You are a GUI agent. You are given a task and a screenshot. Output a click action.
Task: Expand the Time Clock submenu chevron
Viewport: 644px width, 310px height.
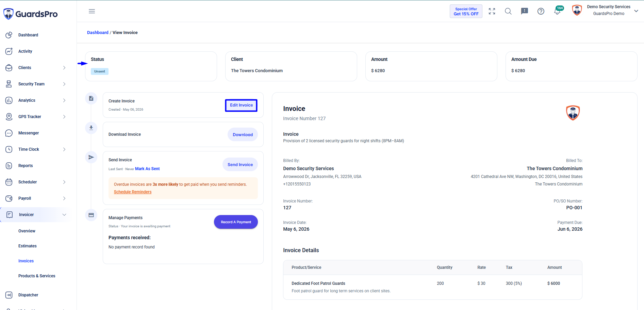pyautogui.click(x=64, y=149)
